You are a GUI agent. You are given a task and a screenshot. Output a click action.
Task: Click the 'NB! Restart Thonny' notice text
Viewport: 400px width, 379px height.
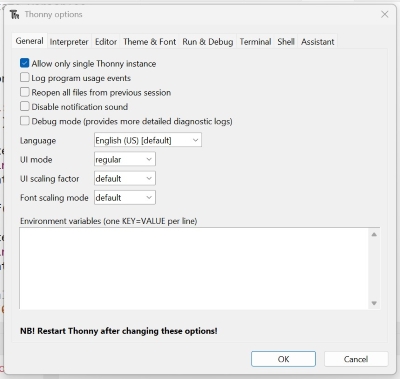click(119, 331)
